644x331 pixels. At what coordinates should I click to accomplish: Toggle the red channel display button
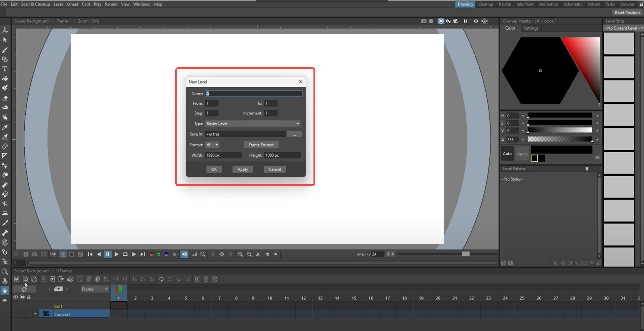151,254
